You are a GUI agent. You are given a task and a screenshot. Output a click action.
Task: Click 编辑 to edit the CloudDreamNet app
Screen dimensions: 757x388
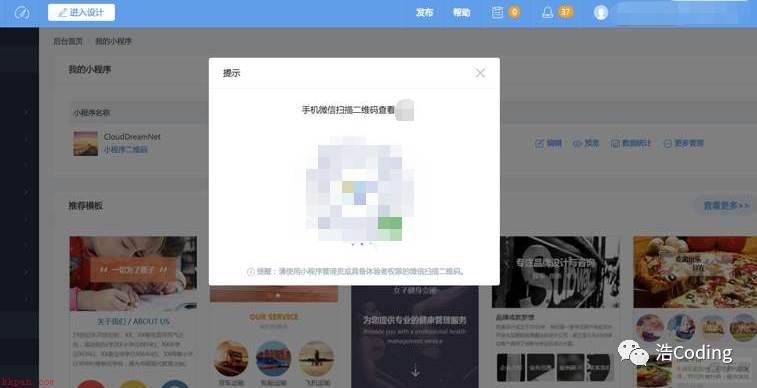[548, 143]
